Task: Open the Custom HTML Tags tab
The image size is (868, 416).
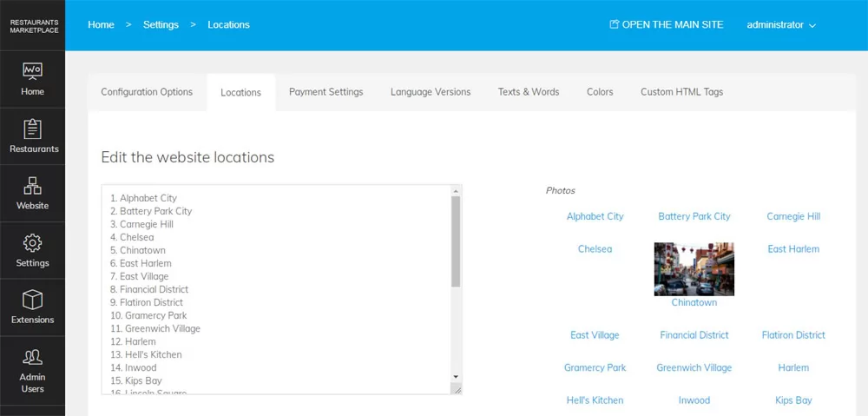Action: click(x=682, y=92)
